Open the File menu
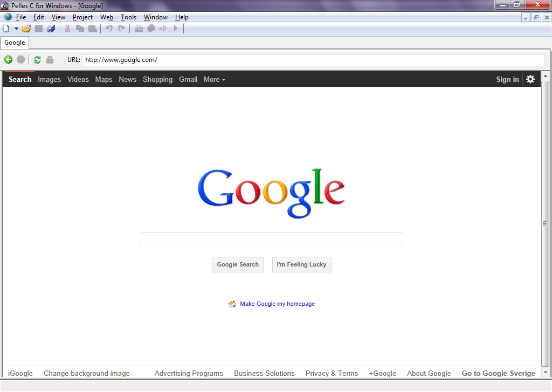The width and height of the screenshot is (552, 392). tap(21, 17)
